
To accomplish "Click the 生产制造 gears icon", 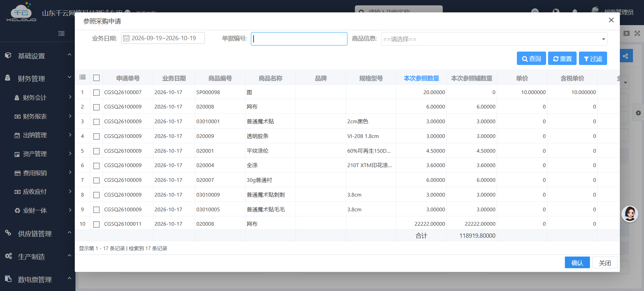I will 8,256.
